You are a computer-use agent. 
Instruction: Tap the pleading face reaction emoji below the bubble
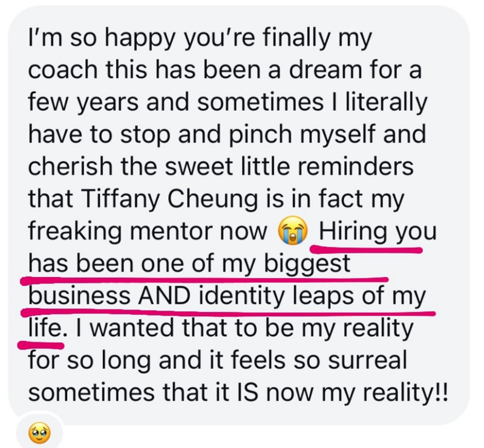coord(39,433)
